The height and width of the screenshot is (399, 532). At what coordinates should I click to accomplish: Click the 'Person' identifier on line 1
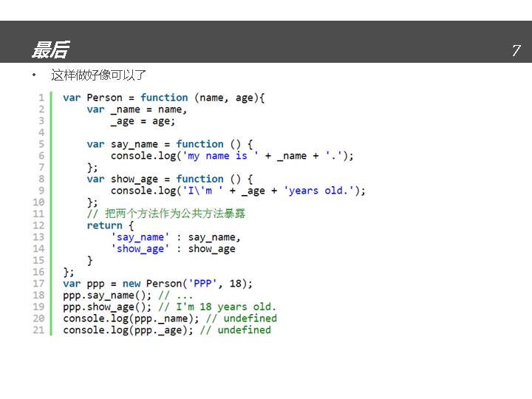(x=104, y=98)
